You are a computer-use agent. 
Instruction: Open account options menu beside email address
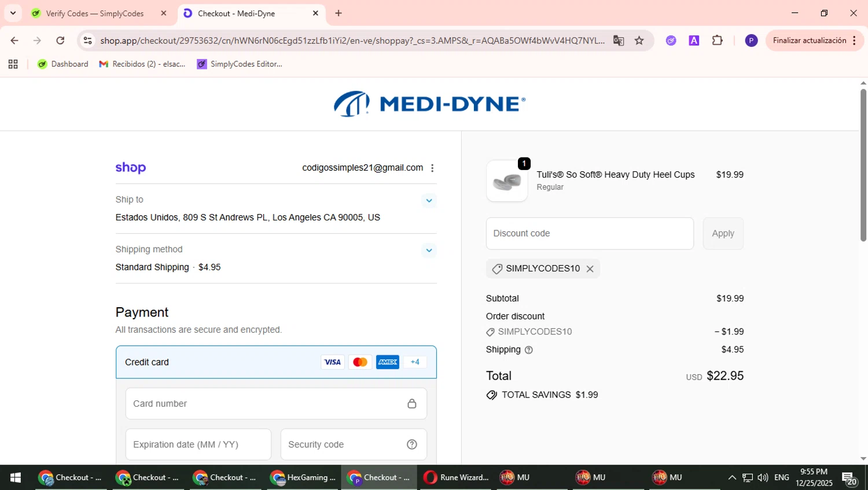pos(432,168)
